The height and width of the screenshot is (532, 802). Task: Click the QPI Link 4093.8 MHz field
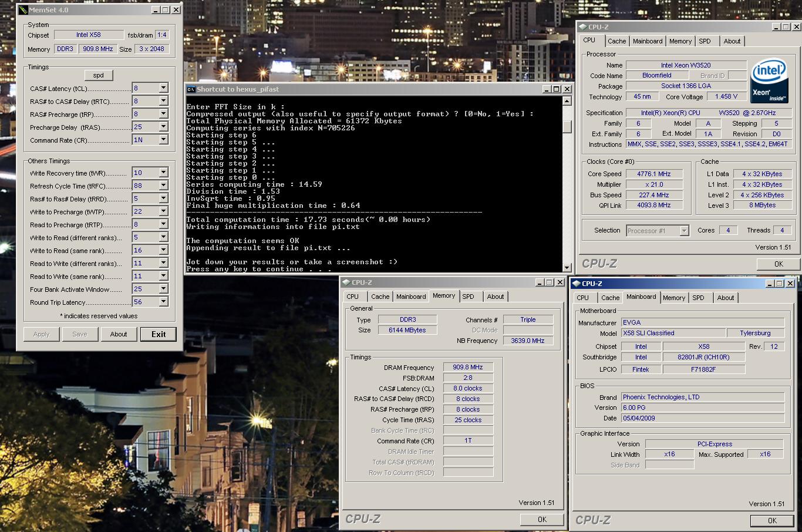coord(654,205)
